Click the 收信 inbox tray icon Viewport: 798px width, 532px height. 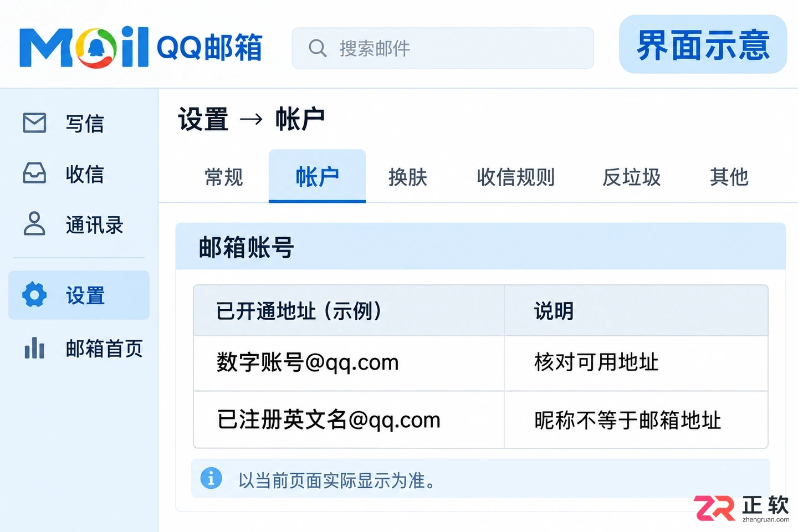pos(34,173)
